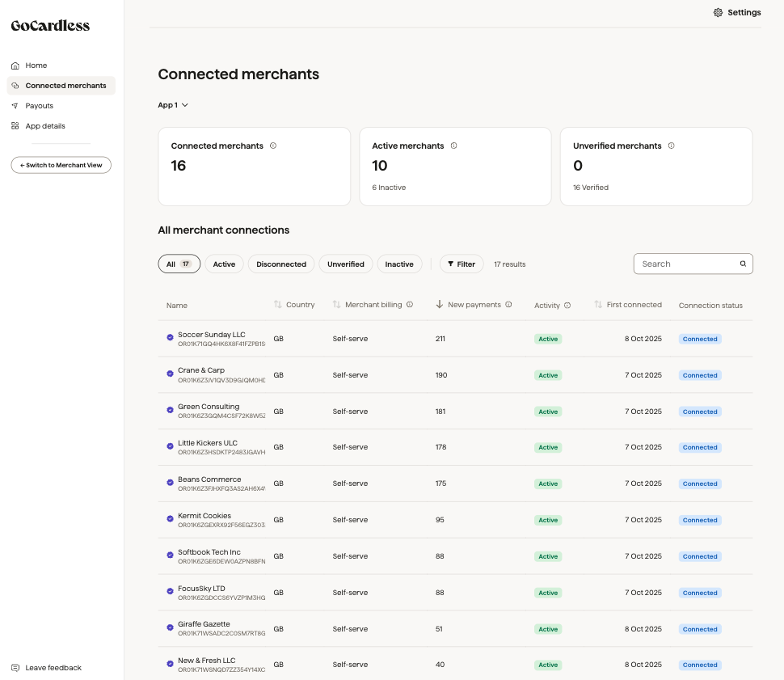Click verified badge beside Little Kickers ULC
Viewport: 784px width, 680px height.
click(170, 446)
